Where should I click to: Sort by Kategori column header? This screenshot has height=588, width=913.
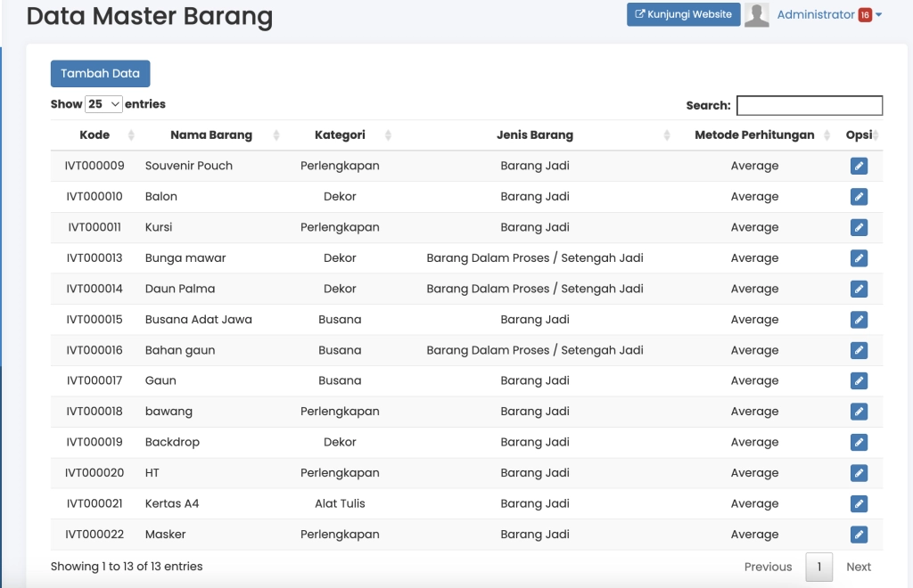(x=340, y=135)
